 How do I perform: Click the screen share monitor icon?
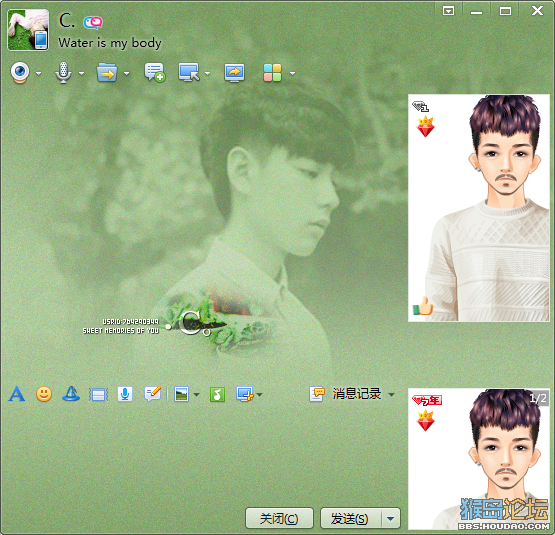click(x=234, y=73)
